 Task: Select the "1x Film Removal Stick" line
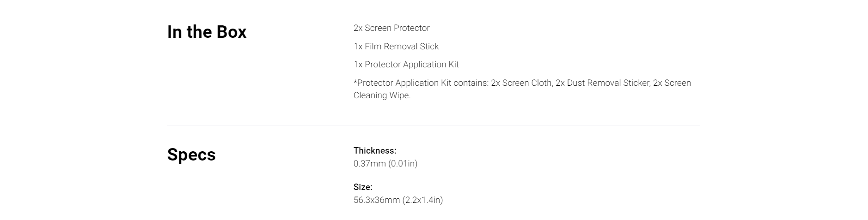[x=396, y=47]
